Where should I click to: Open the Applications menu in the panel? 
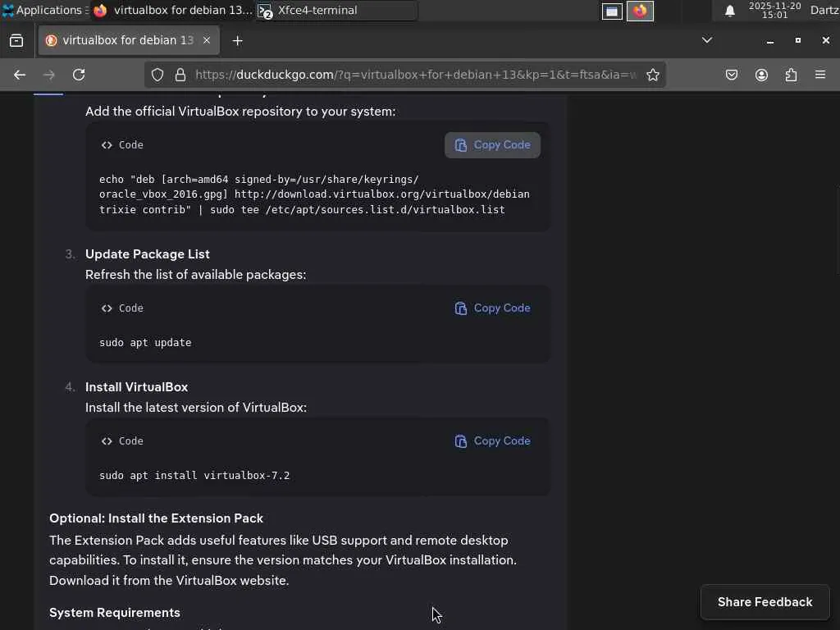(x=45, y=10)
